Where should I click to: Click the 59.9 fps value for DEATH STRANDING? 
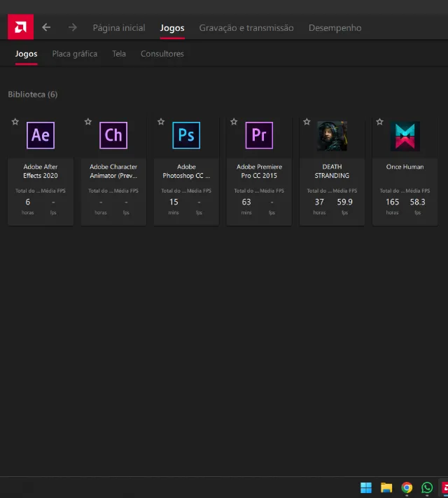[x=345, y=202]
